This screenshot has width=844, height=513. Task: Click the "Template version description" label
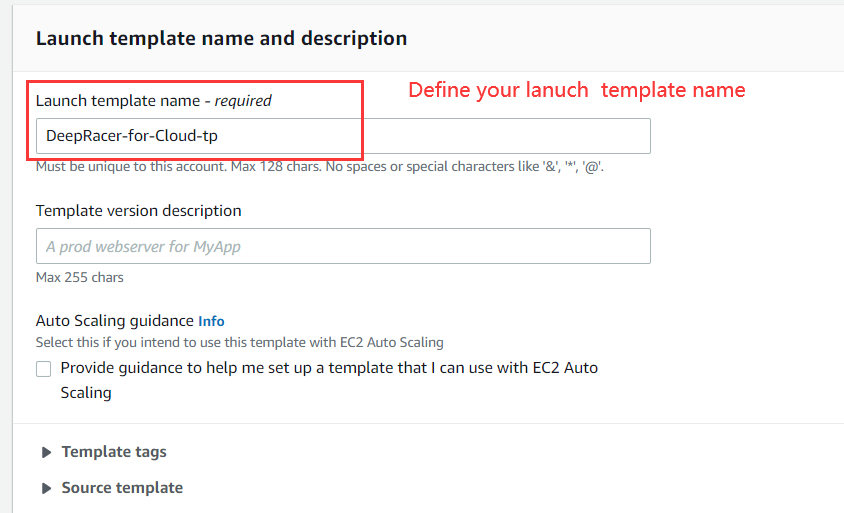138,211
